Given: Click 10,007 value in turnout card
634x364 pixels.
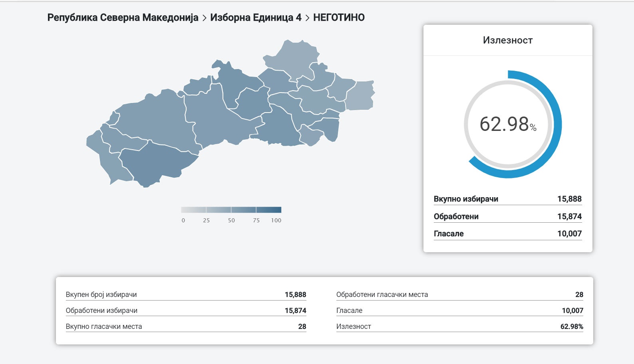Looking at the screenshot, I should click(569, 233).
